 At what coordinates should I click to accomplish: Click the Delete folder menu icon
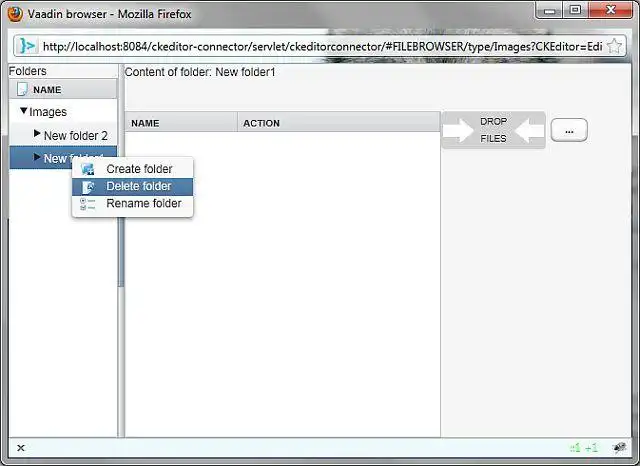(88, 187)
